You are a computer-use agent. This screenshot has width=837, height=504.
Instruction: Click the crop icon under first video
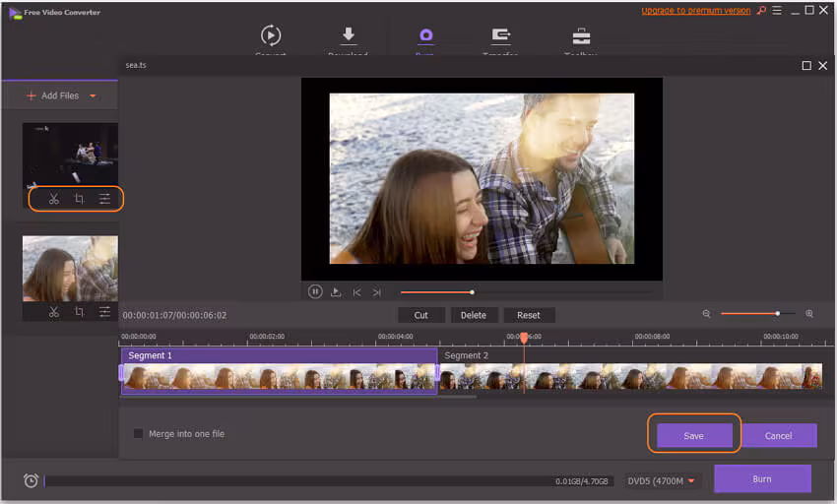pyautogui.click(x=79, y=199)
